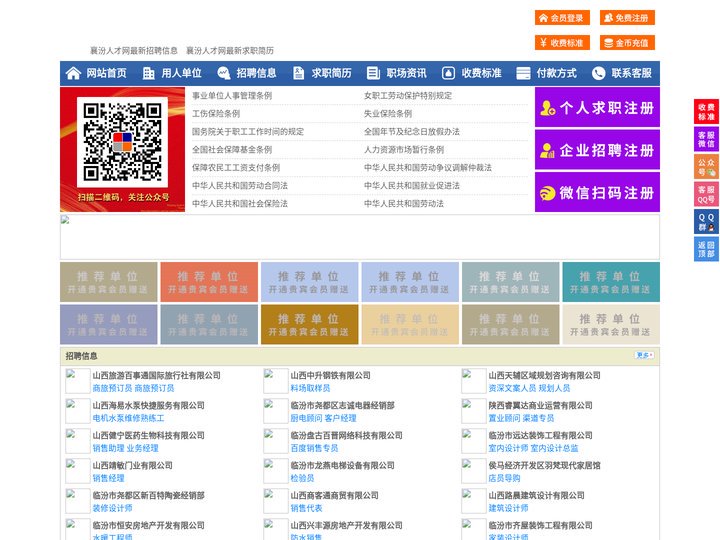This screenshot has height=540, width=720.
Task: Open 保障农民工工资支付条例 link
Action: pyautogui.click(x=236, y=168)
